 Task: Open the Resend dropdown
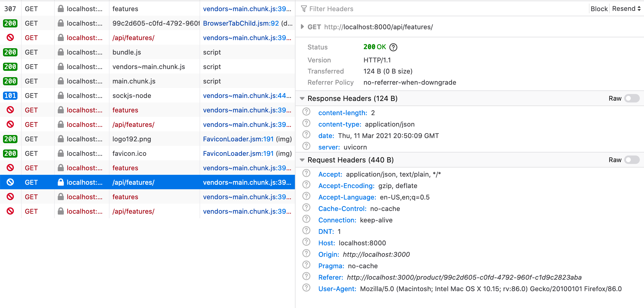click(x=625, y=8)
